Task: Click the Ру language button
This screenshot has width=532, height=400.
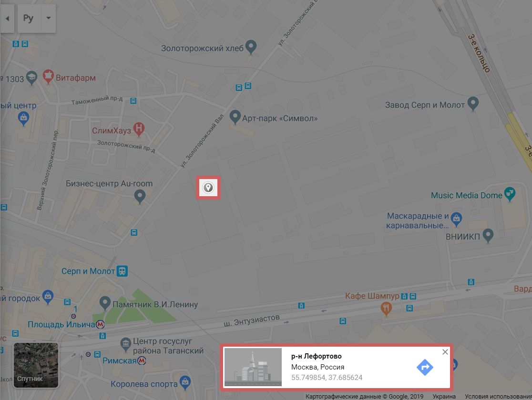Action: 29,18
